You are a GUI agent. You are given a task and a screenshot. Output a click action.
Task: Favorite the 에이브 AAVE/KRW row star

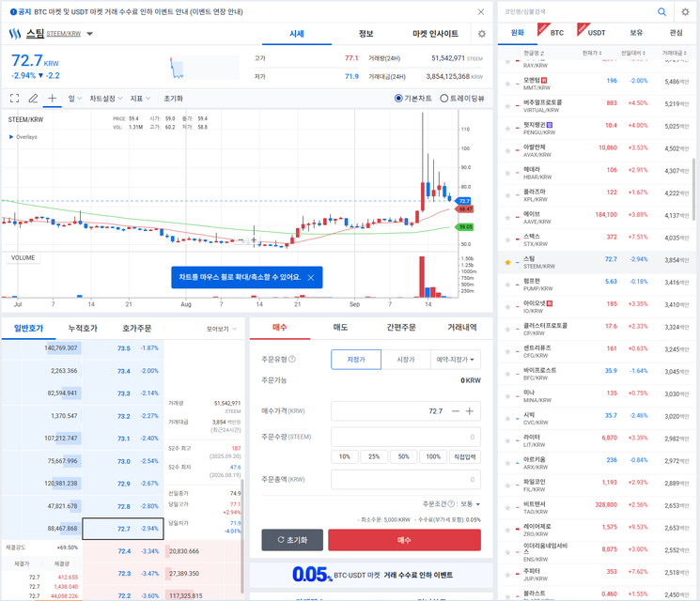coord(507,218)
